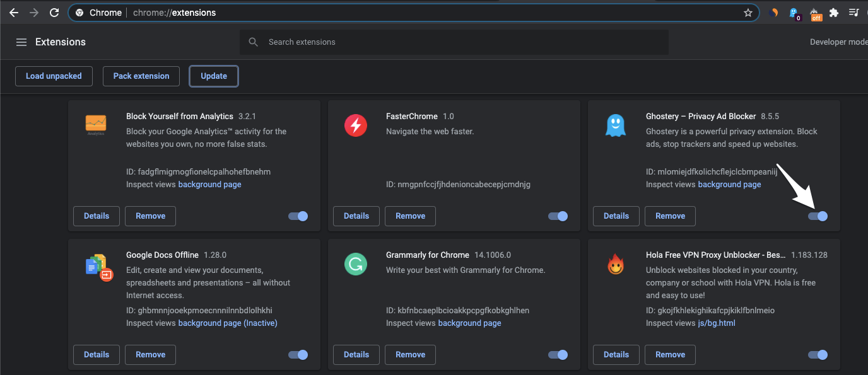Click the FasterChrome lightning bolt icon
Screen dimensions: 868x375
[356, 125]
